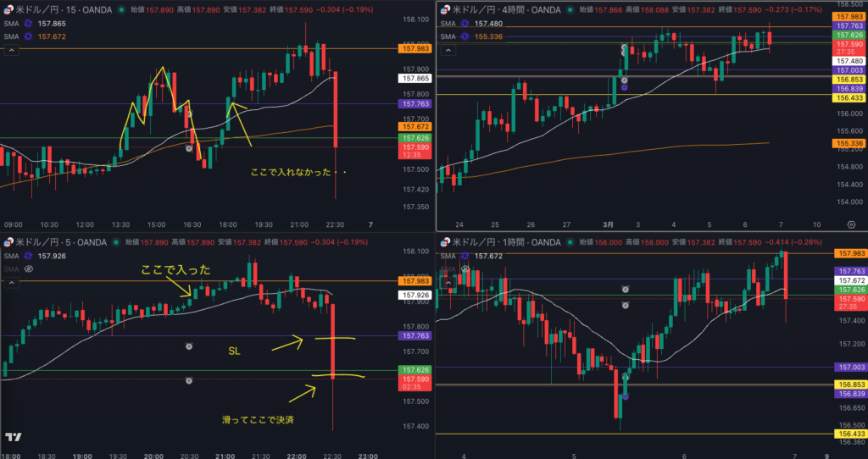Click the upper alert marker on 5-minute chart
The width and height of the screenshot is (868, 459).
[x=189, y=346]
